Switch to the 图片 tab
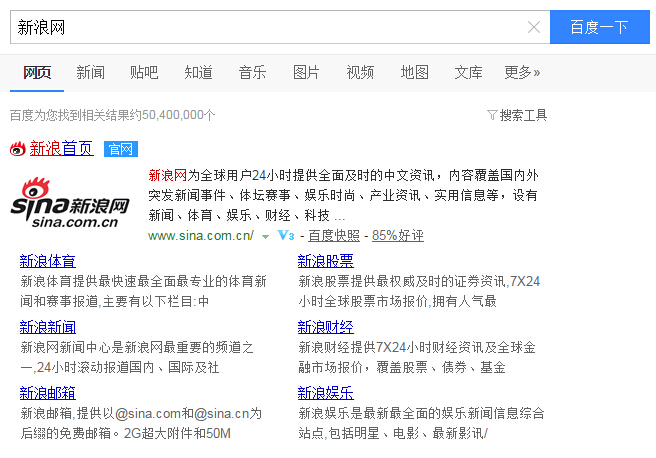Viewport: 656px width, 458px height. coord(306,72)
